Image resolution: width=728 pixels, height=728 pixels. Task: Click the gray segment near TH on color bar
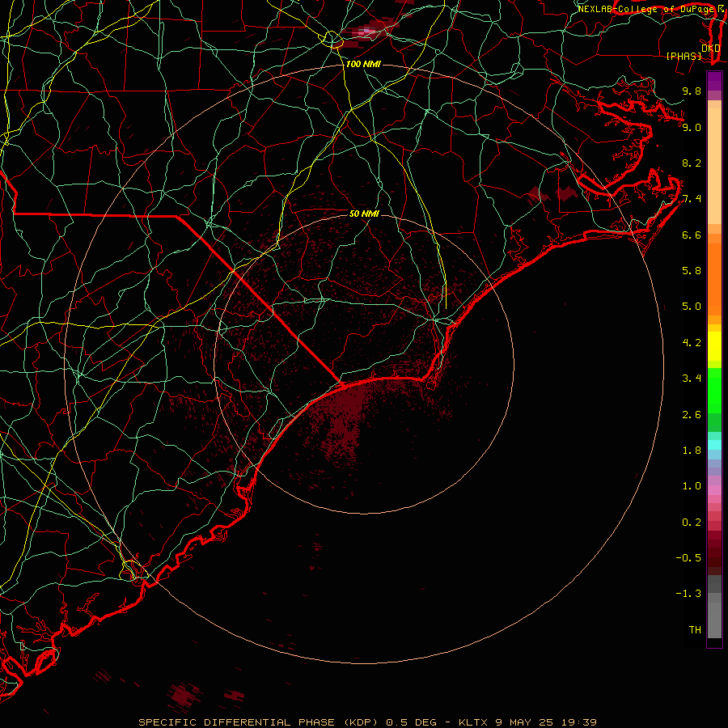pyautogui.click(x=714, y=620)
